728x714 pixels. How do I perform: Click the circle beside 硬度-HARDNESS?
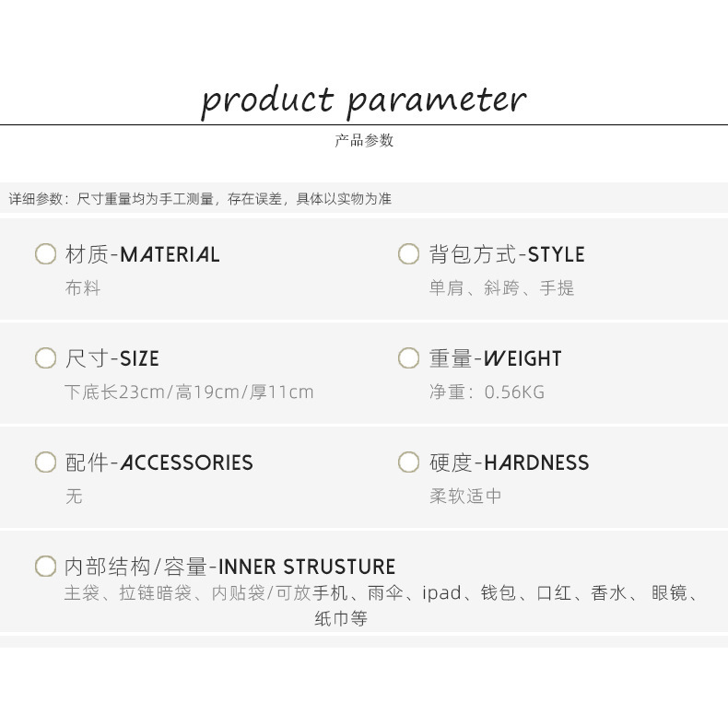click(x=408, y=462)
